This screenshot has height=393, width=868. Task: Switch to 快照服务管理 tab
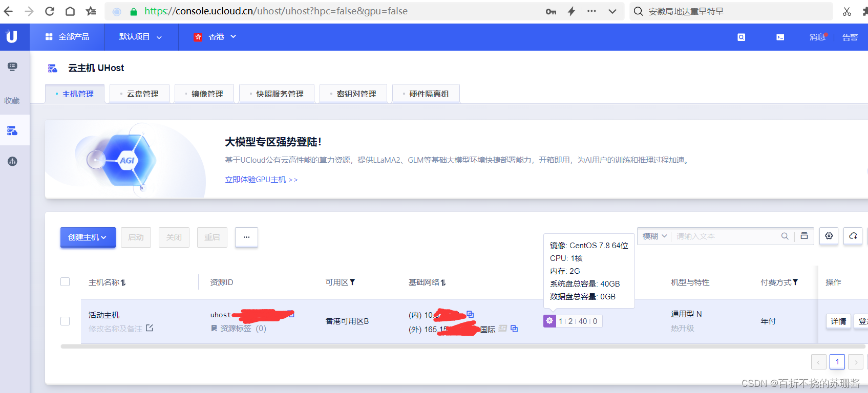coord(277,94)
